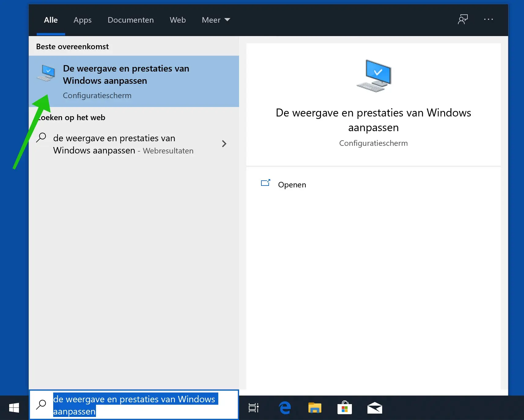This screenshot has width=524, height=420.
Task: Expand the web result chevron arrow
Action: [x=224, y=144]
